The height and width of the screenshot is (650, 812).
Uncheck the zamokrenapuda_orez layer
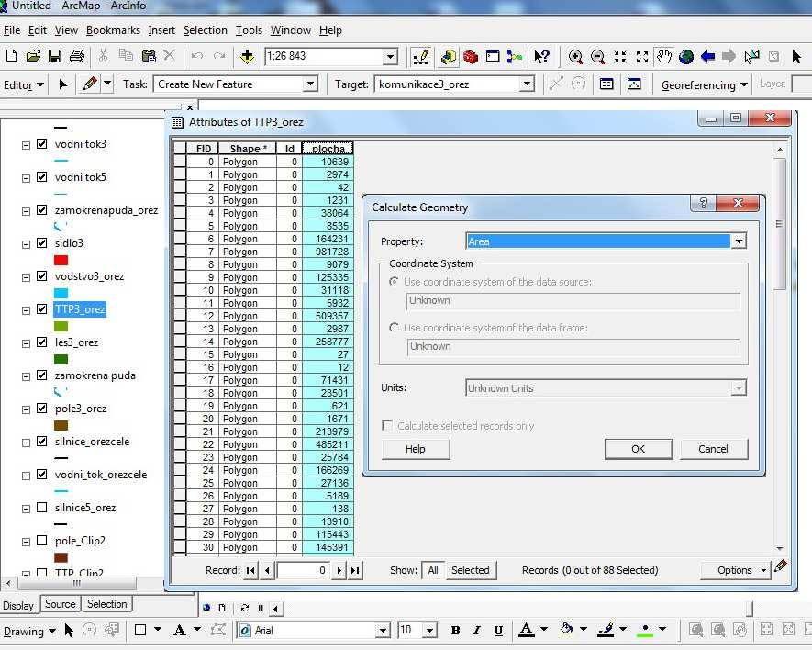tap(42, 210)
